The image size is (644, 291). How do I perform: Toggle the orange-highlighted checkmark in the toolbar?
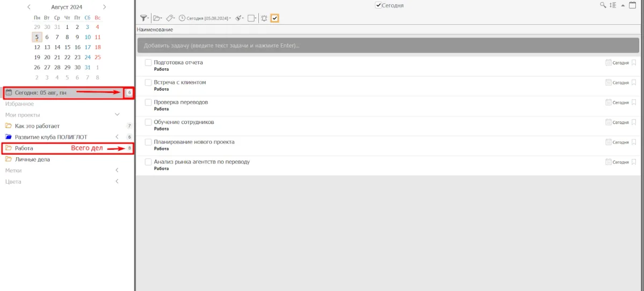click(274, 18)
